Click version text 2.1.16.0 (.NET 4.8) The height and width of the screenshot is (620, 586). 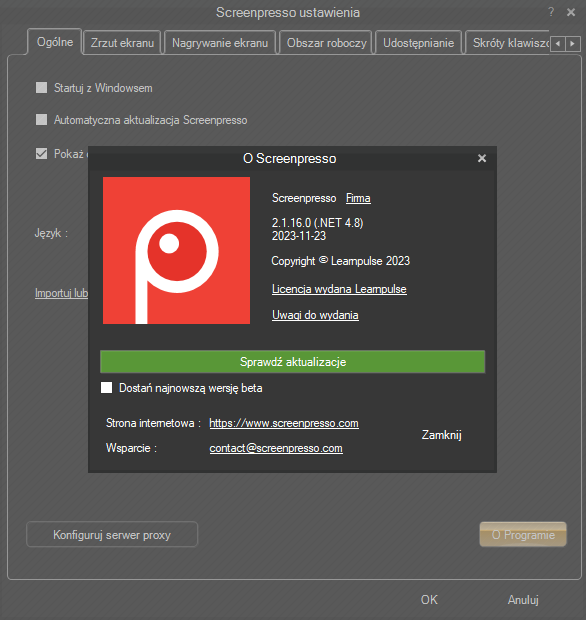tap(318, 223)
